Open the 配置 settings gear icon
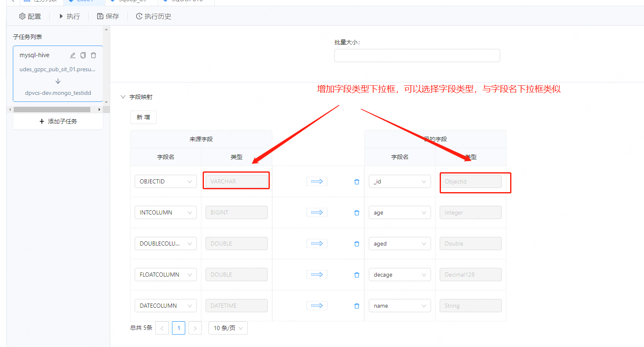Image resolution: width=644 pixels, height=347 pixels. click(22, 16)
